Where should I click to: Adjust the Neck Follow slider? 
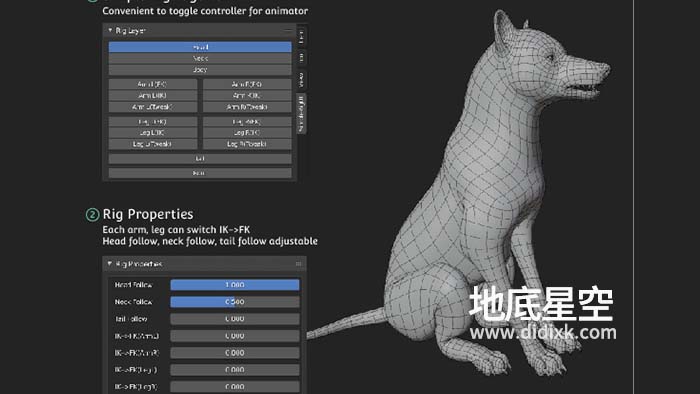[235, 302]
